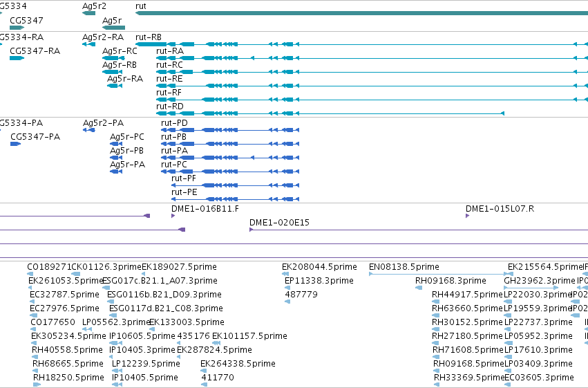Click the DME1-020E15 clone label

tap(279, 223)
